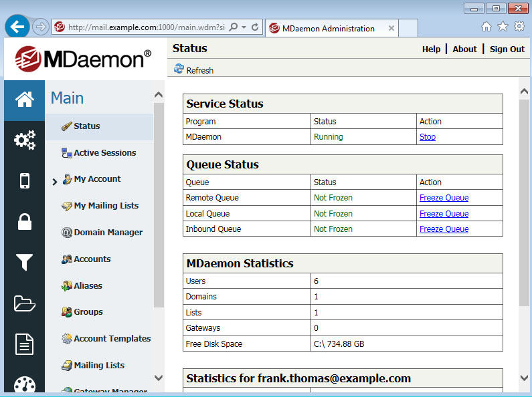
Task: Click the menu panel scrollbar thumb
Action: (x=159, y=205)
